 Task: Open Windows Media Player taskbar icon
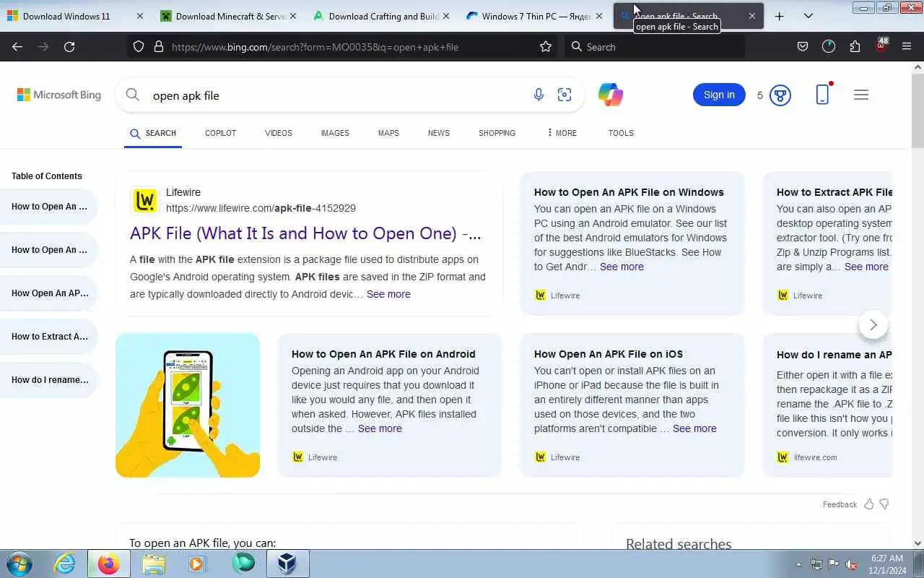coord(198,564)
